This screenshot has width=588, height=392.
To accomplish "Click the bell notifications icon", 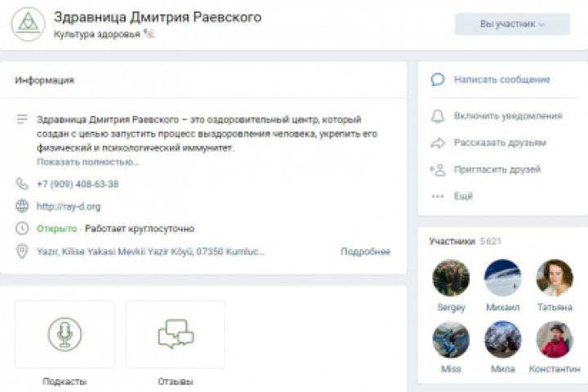I will click(438, 116).
